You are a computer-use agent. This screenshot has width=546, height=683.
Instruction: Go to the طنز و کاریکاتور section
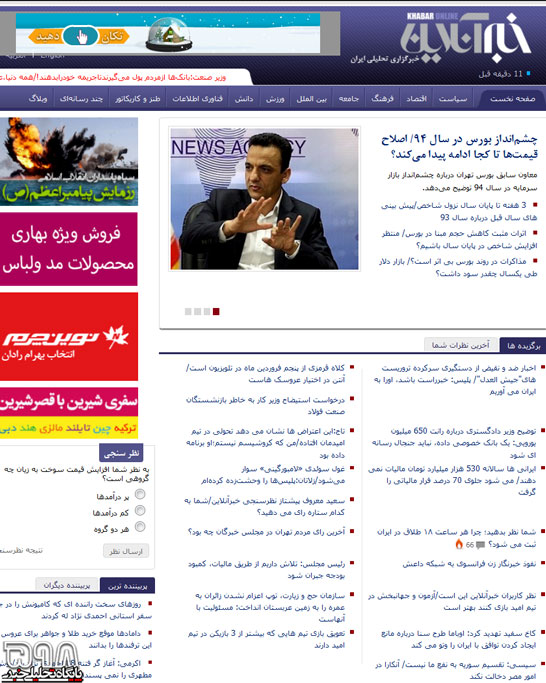(x=138, y=99)
